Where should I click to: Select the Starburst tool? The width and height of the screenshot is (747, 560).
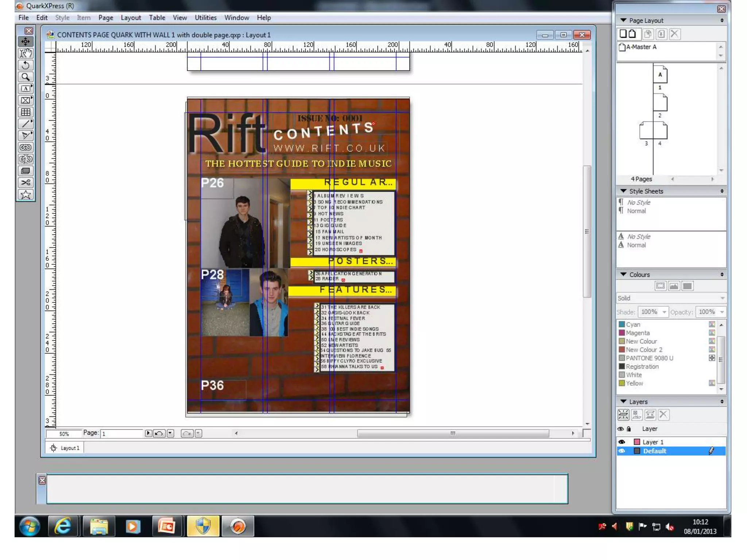pos(26,195)
